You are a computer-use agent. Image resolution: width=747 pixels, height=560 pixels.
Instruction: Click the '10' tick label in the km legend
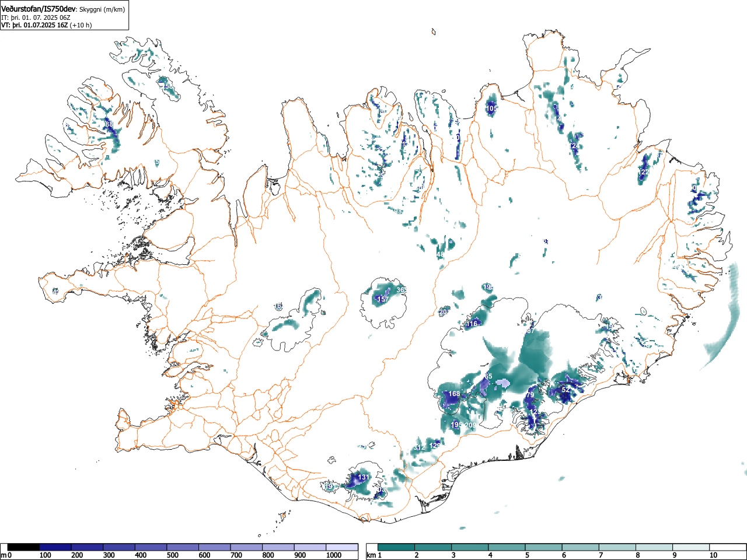tap(713, 555)
